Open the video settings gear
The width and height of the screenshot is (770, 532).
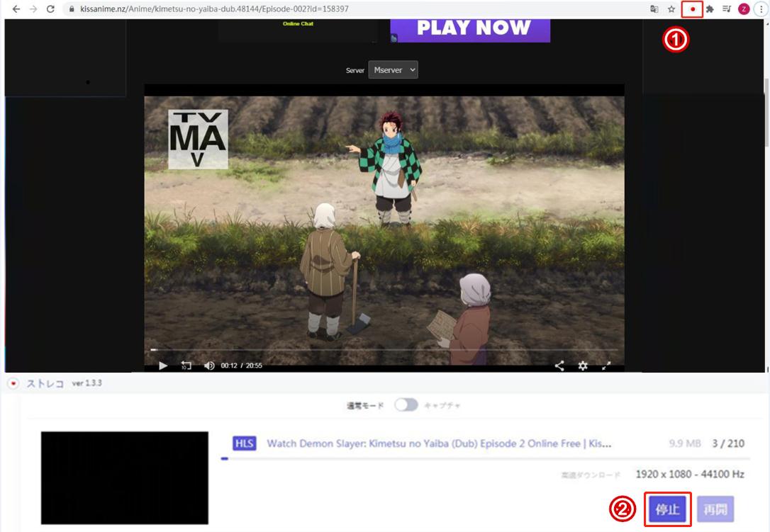(x=583, y=366)
